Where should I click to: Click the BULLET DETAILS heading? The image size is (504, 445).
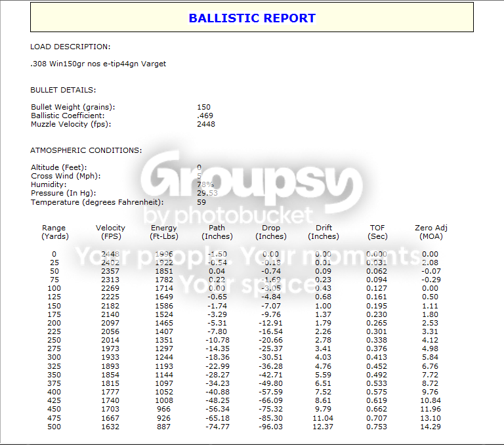tap(63, 90)
